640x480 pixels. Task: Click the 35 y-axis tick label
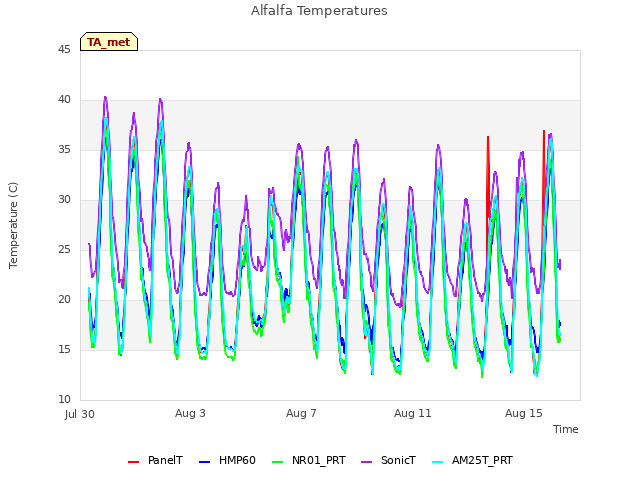(64, 150)
